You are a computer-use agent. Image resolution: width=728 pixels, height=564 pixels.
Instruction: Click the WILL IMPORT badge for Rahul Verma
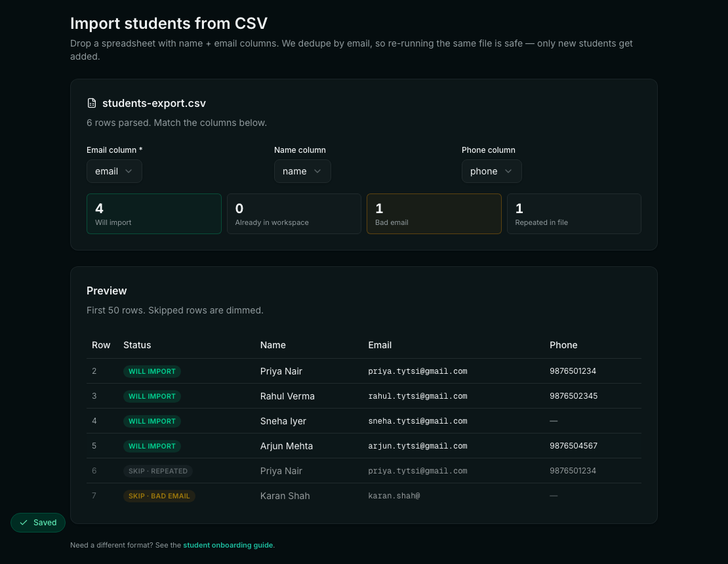point(152,396)
